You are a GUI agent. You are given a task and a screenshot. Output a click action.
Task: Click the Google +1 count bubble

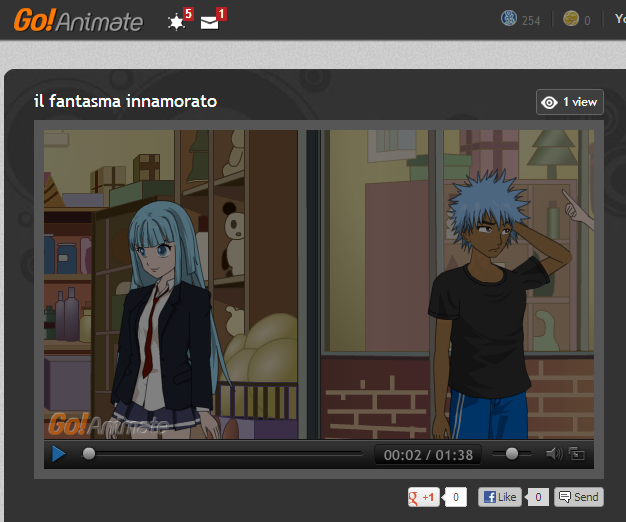456,497
